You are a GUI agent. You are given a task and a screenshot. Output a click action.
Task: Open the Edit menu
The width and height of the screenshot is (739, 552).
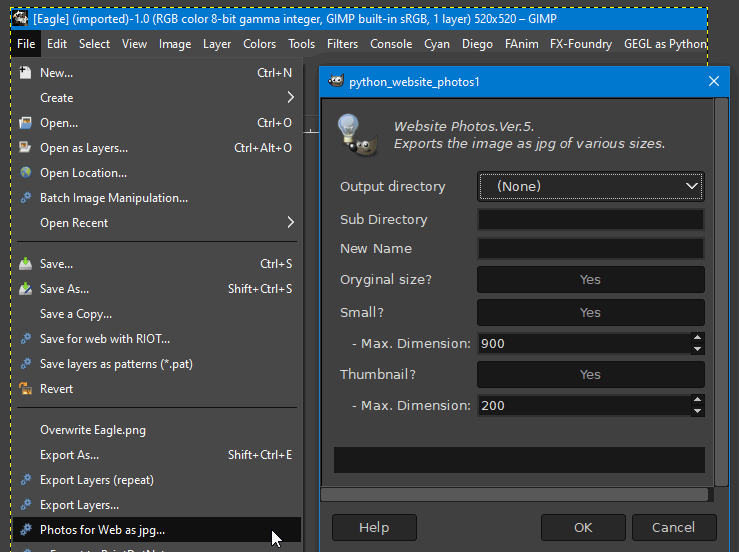pos(57,44)
